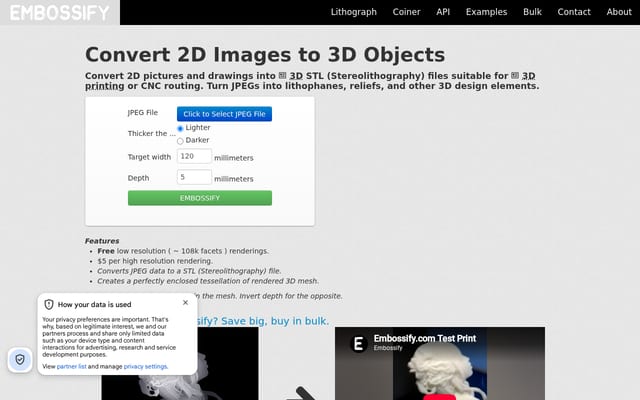Select the Darker radio option
640x400 pixels.
180,141
